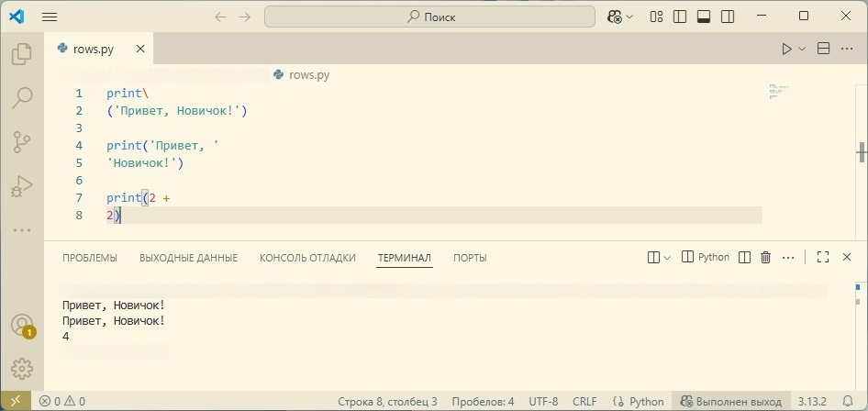Viewport: 868px width, 411px height.
Task: Open remote window indicator in status bar
Action: coord(16,401)
